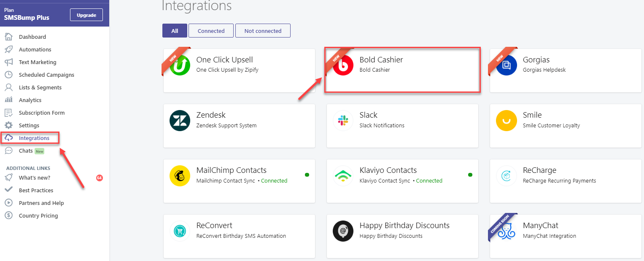Select the All filter tab
Screen dimensions: 644x261
pos(175,31)
